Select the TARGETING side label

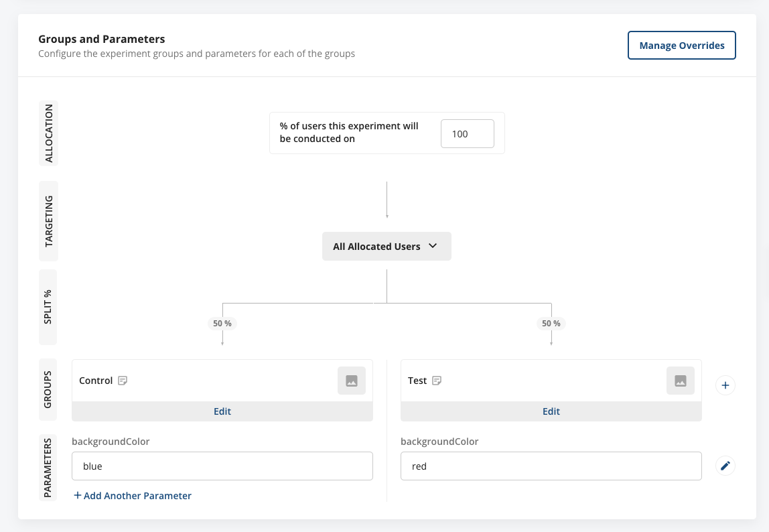[x=49, y=222]
